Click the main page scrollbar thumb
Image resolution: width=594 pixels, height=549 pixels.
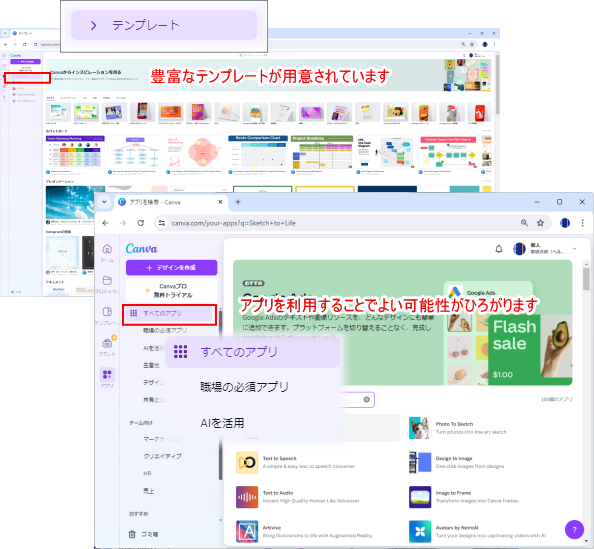tap(586, 278)
